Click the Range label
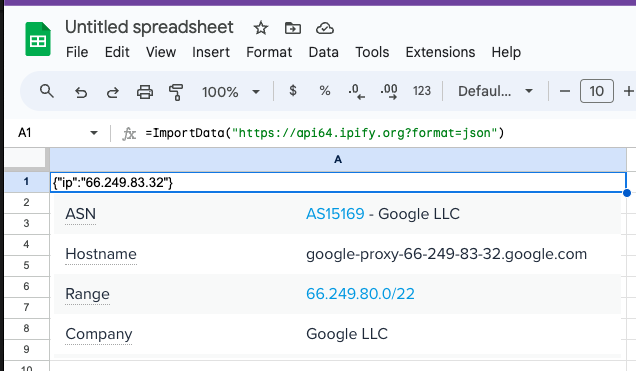This screenshot has width=636, height=371. [87, 294]
